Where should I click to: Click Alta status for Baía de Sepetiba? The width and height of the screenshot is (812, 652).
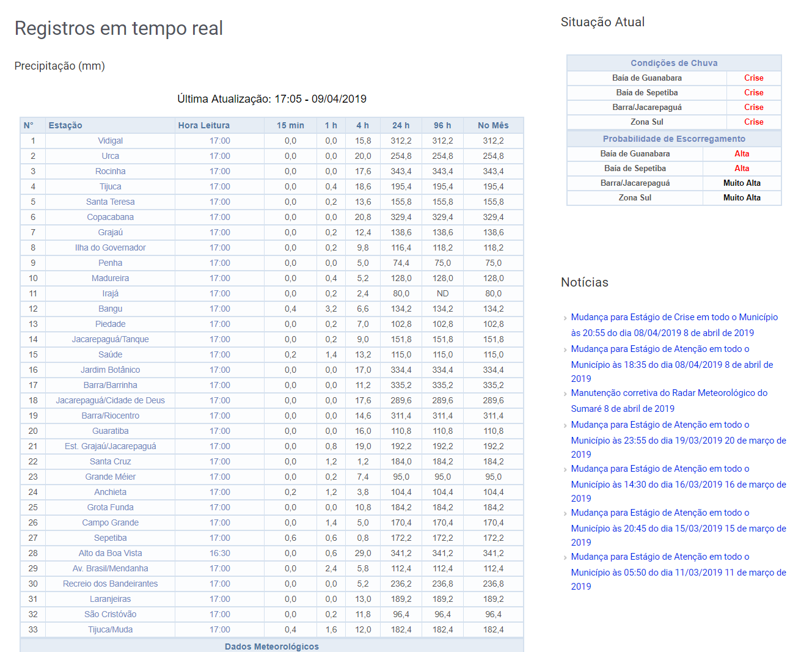[742, 168]
